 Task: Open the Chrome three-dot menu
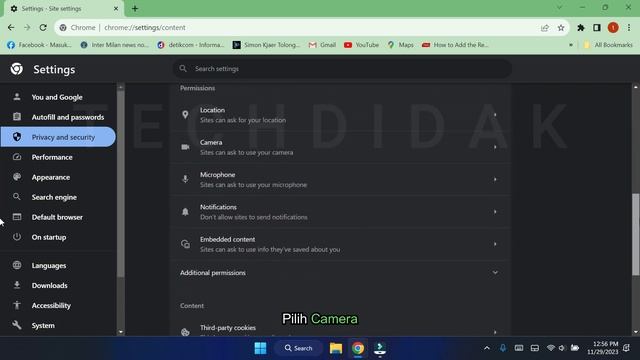click(x=629, y=28)
